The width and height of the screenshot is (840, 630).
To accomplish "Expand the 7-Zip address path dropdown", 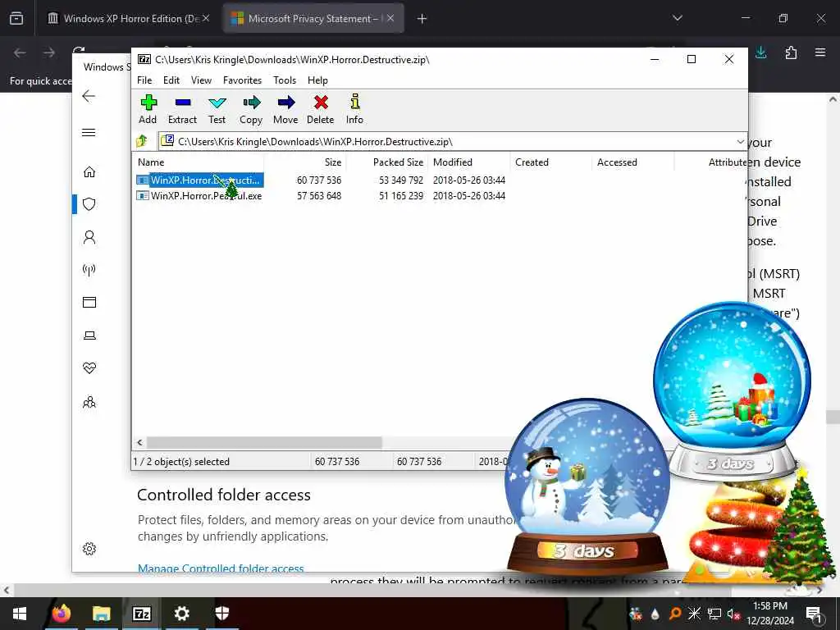I will pos(741,142).
